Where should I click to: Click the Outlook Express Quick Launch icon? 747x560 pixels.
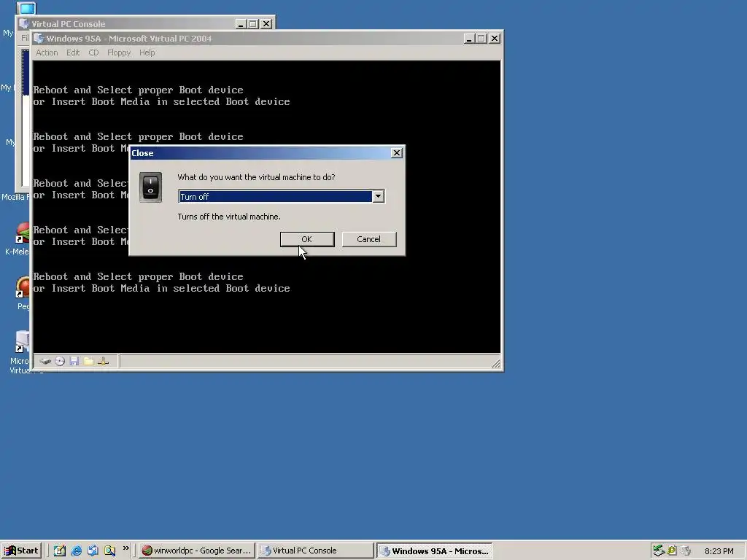click(x=93, y=551)
